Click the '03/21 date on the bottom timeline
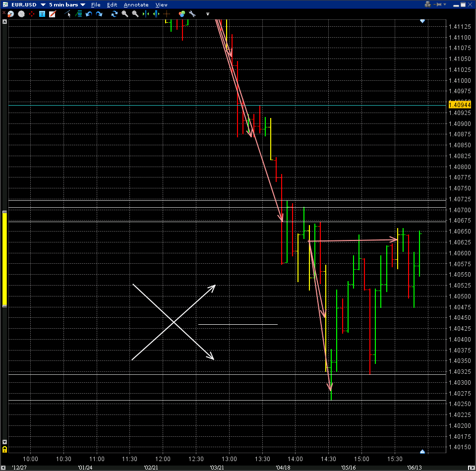This screenshot has width=476, height=471. click(217, 468)
